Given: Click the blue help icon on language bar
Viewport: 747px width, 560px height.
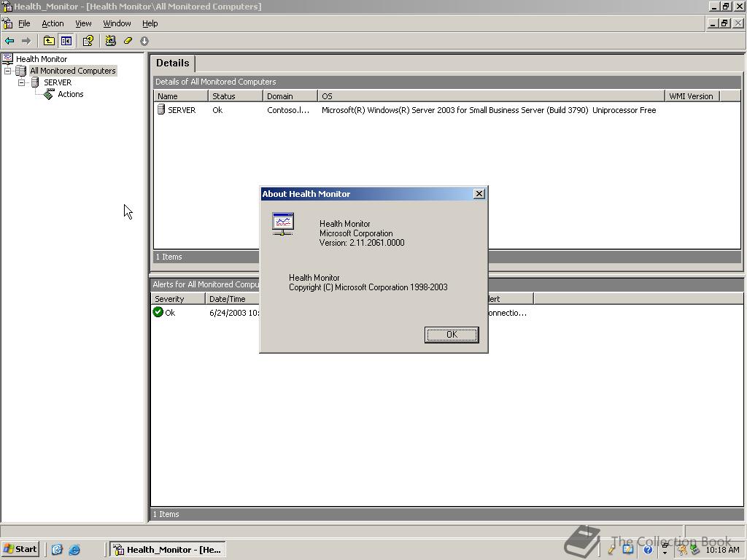Looking at the screenshot, I should click(648, 550).
